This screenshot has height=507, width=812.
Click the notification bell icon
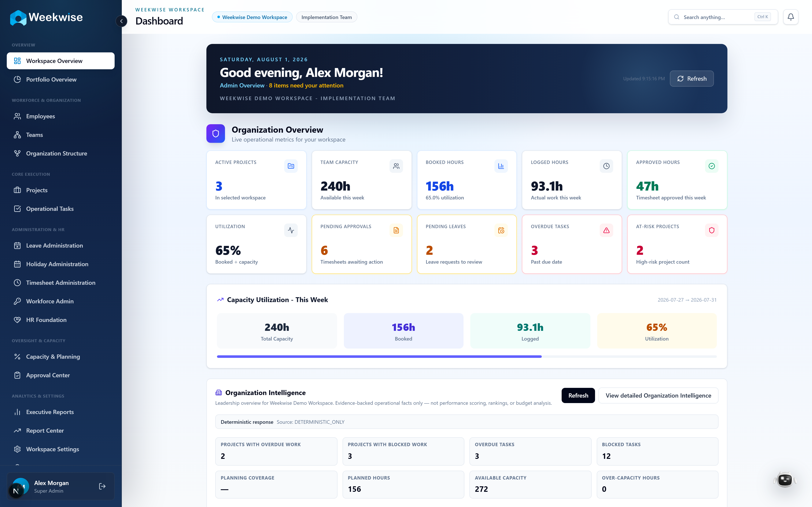(x=790, y=17)
